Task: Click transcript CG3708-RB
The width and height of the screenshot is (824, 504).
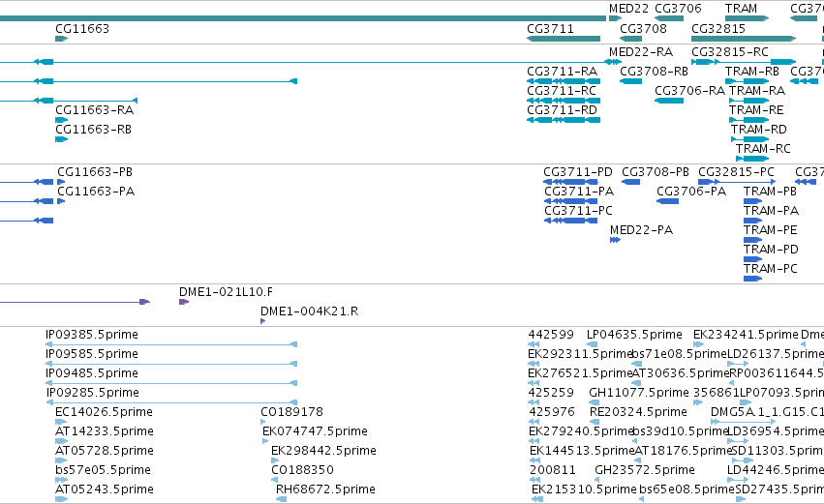Action: coord(654,72)
